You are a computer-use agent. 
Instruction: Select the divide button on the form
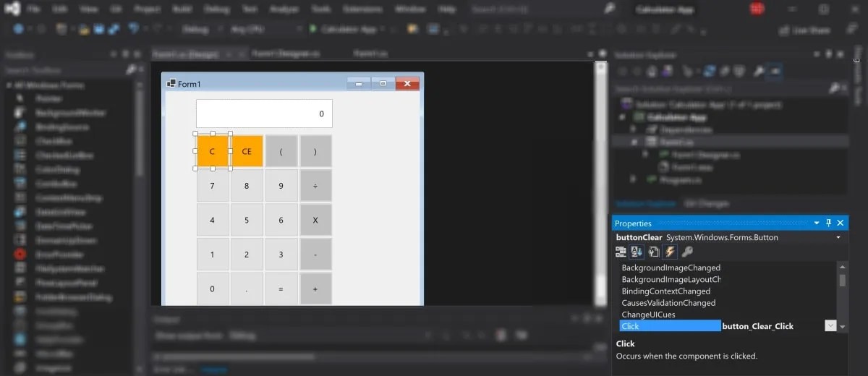pos(315,186)
